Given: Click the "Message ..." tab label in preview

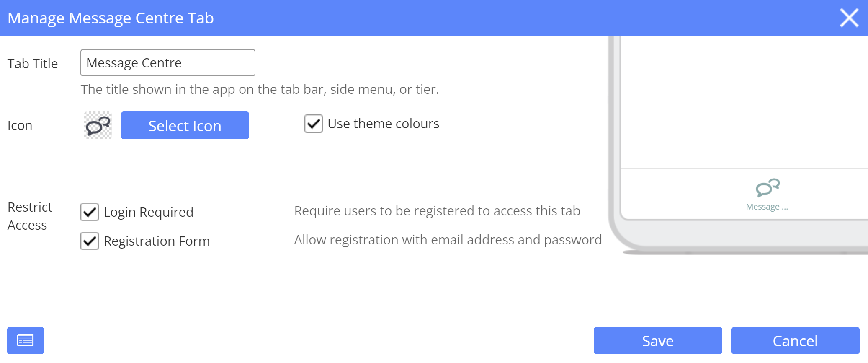Looking at the screenshot, I should (767, 207).
